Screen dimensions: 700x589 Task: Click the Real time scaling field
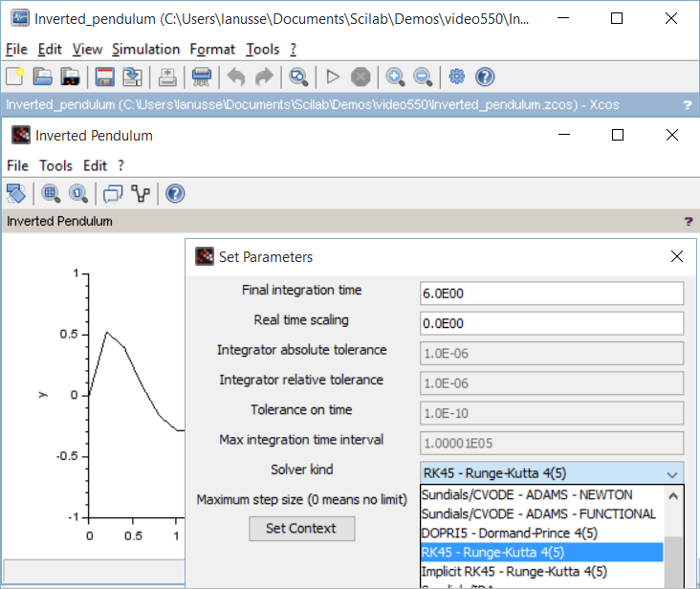(x=552, y=323)
